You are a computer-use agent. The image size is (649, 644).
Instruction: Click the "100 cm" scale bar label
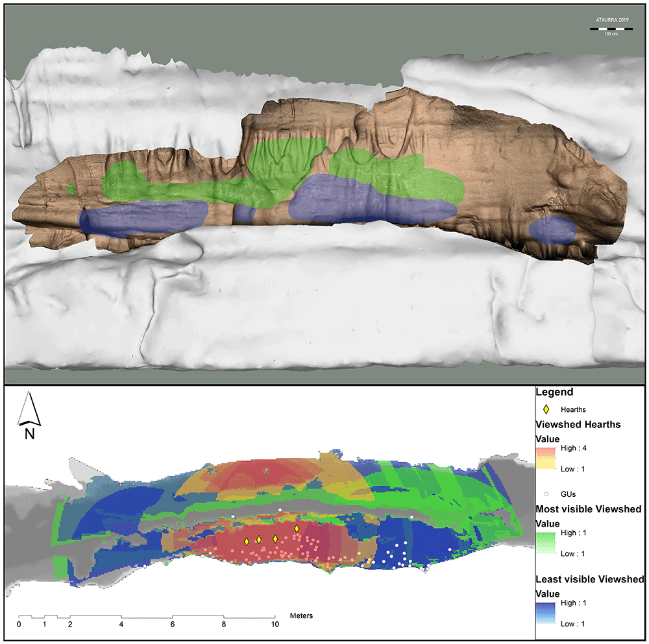click(611, 34)
